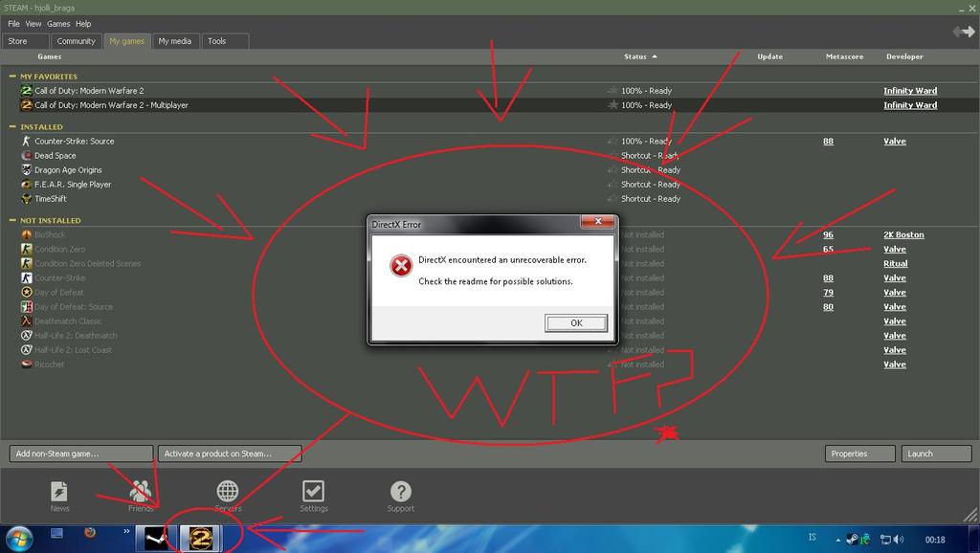Open the File menu
This screenshot has width=980, height=553.
click(x=13, y=24)
